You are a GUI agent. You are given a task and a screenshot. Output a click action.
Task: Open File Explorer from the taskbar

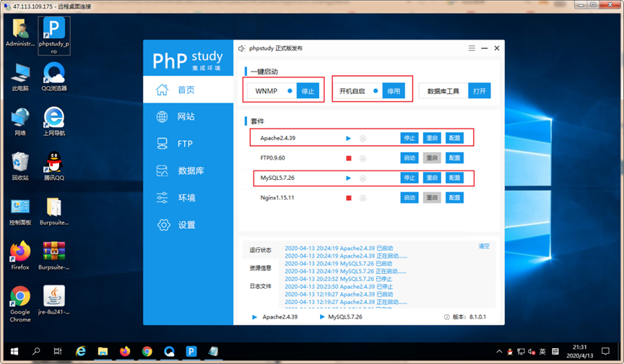103,351
